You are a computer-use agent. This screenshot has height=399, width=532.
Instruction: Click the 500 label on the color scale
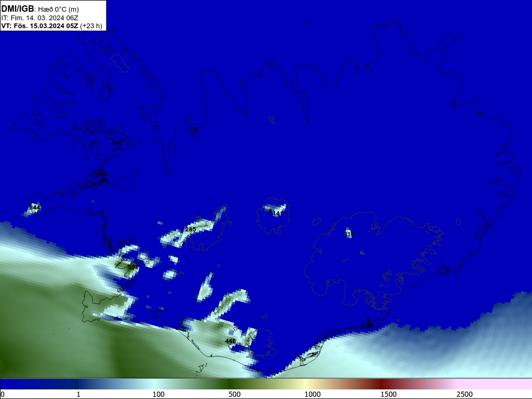click(235, 394)
